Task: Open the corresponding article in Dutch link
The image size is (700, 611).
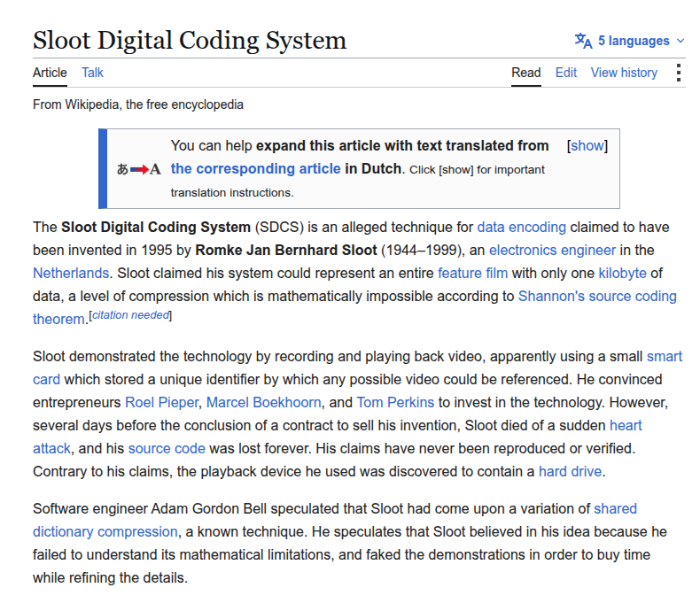Action: click(255, 169)
